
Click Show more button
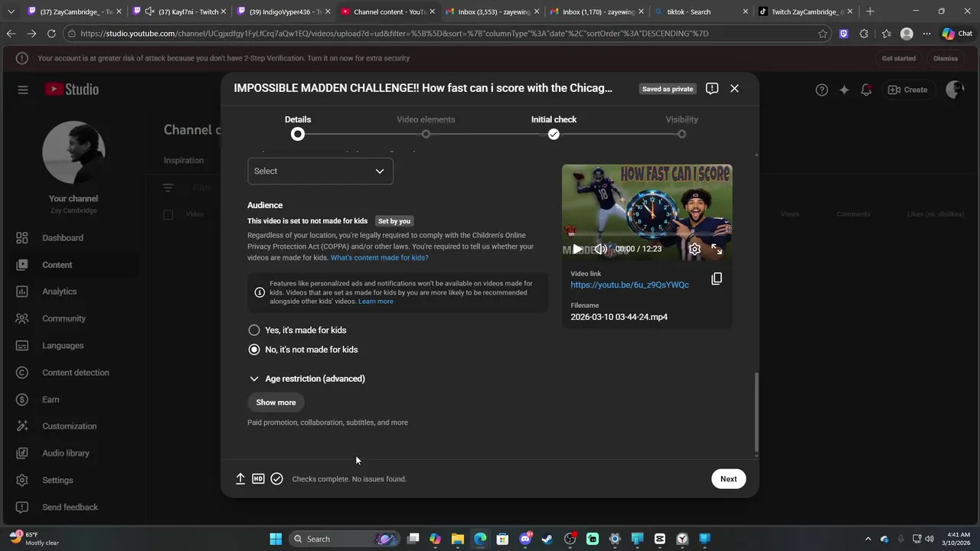click(276, 403)
